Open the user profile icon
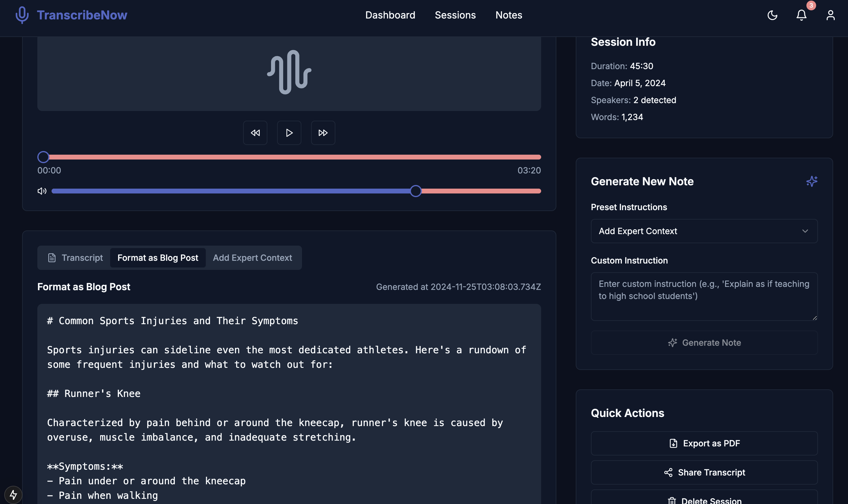The image size is (848, 504). coord(830,15)
